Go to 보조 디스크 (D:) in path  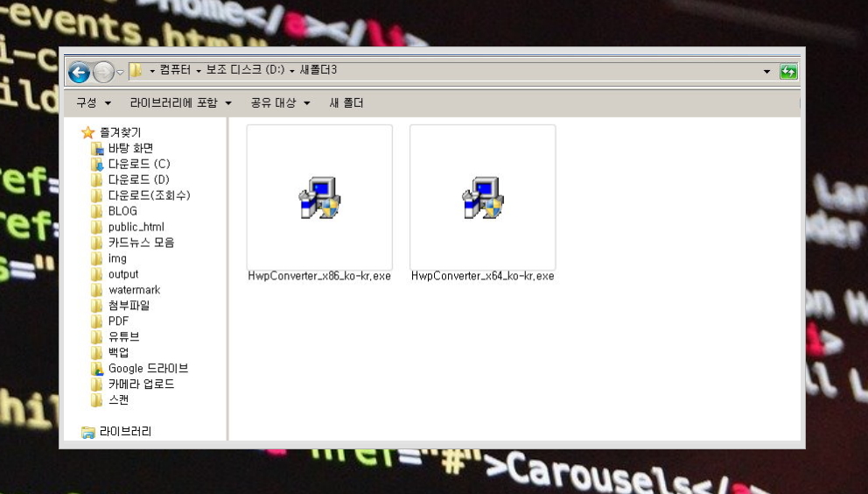click(x=245, y=70)
